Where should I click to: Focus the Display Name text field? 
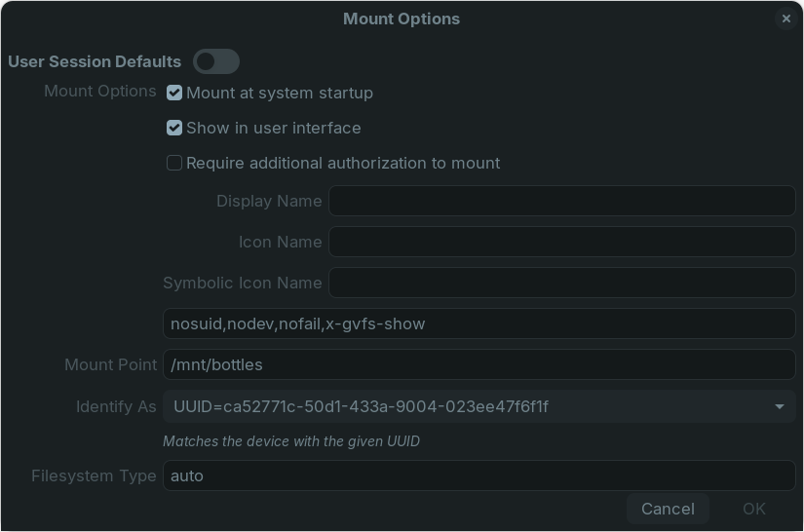pyautogui.click(x=561, y=202)
